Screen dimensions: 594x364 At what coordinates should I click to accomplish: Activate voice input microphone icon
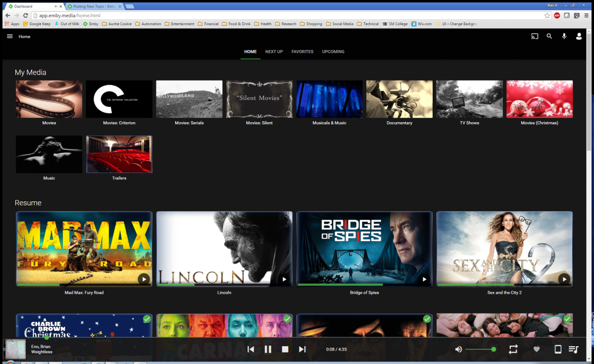[x=564, y=36]
